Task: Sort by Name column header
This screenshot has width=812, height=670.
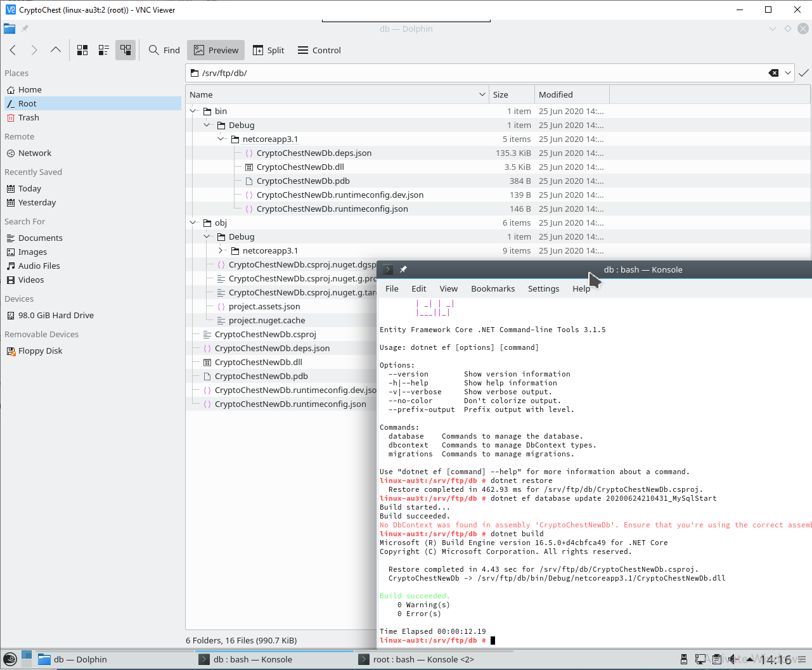Action: (x=337, y=94)
